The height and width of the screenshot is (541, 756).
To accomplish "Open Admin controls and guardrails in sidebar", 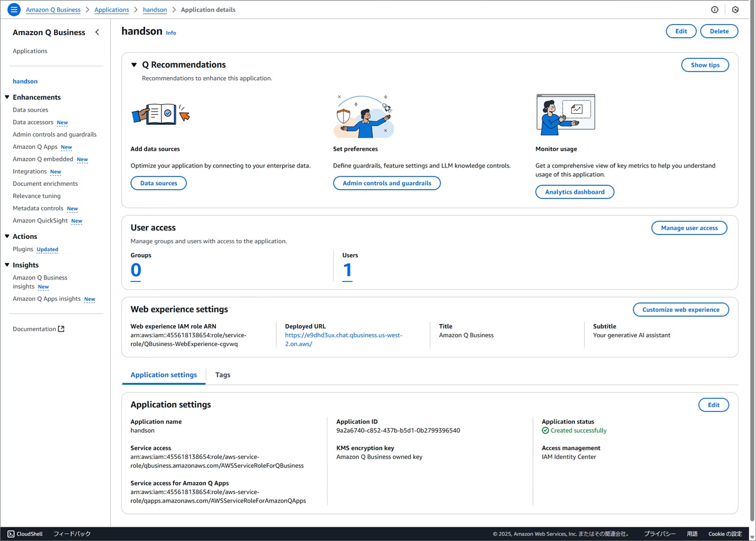I will click(54, 135).
